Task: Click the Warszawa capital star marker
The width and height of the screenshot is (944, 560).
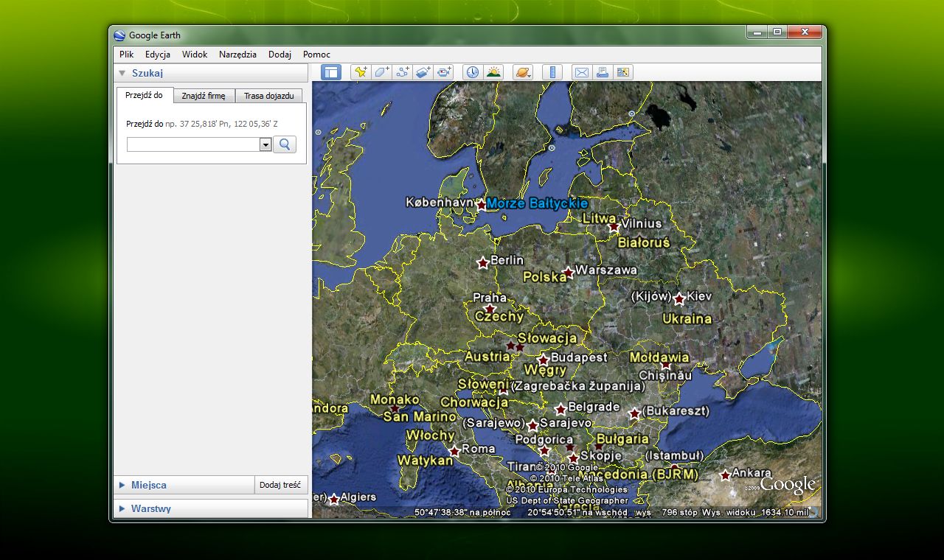Action: [x=568, y=273]
